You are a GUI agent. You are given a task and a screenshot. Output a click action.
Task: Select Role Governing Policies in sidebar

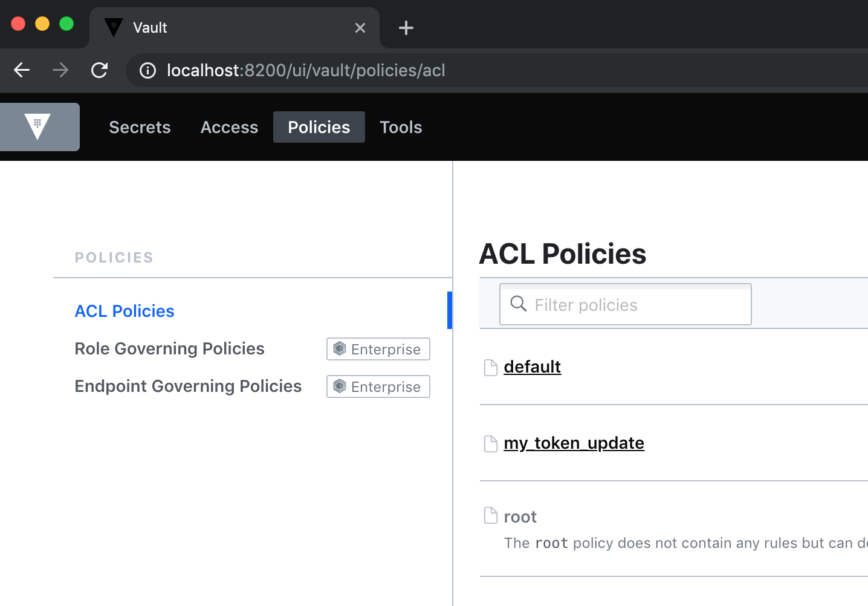[169, 348]
